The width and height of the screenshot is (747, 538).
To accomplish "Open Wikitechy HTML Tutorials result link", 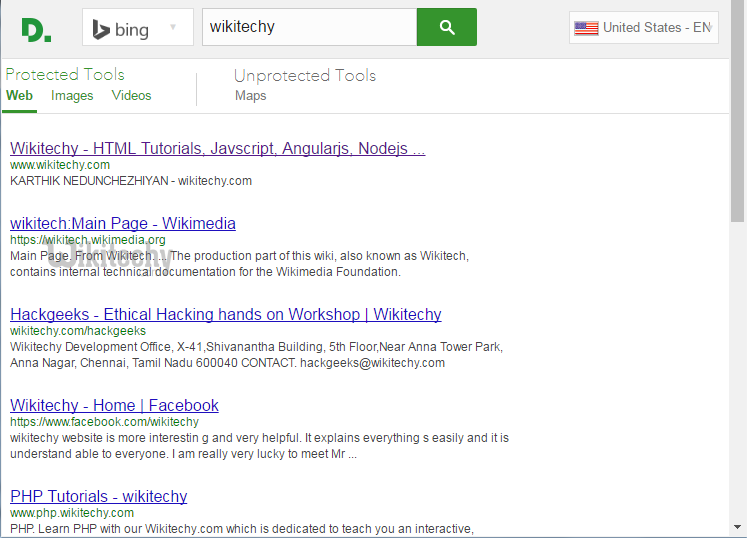I will pyautogui.click(x=217, y=149).
